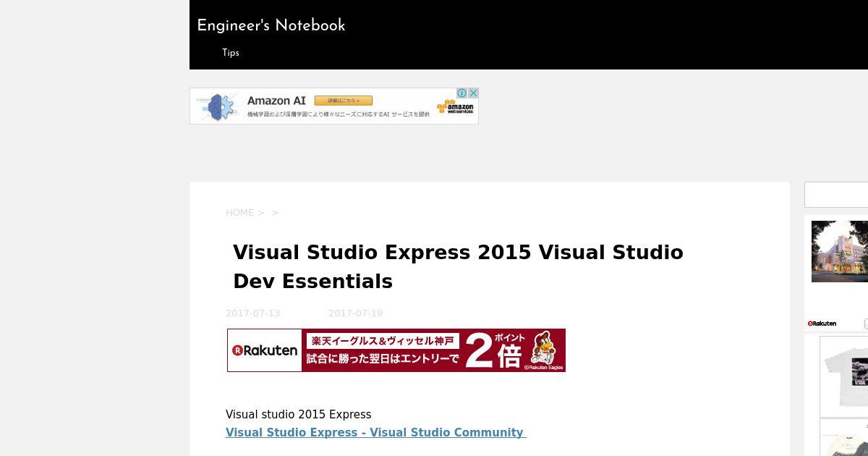
Task: Click the Visual Studio Express 2015 article title
Action: (x=458, y=266)
